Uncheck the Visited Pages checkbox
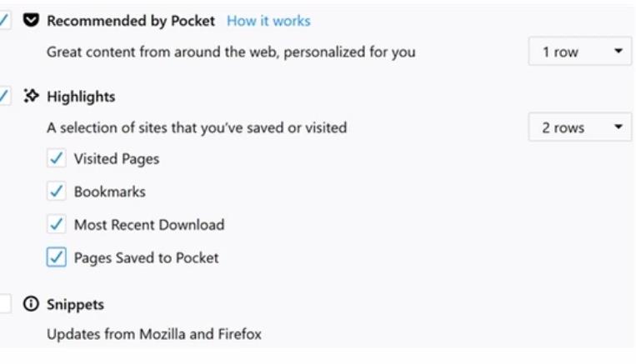This screenshot has width=636, height=364. (x=57, y=158)
